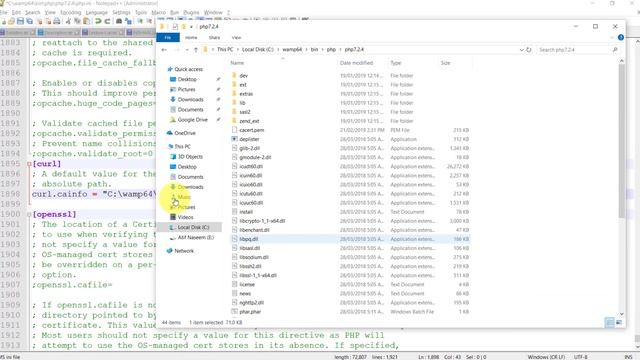Image resolution: width=640 pixels, height=360 pixels.
Task: Click the Paste icon in Notepad++ toolbar
Action: tap(87, 21)
